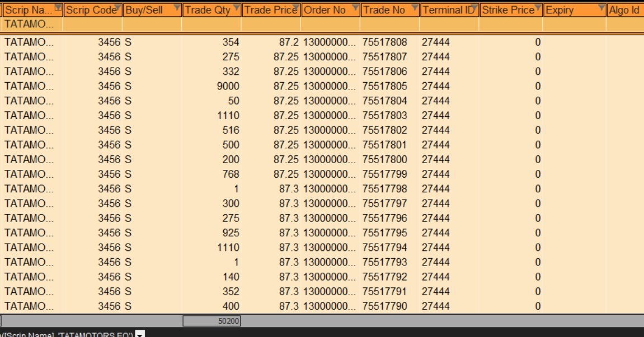Image resolution: width=644 pixels, height=337 pixels.
Task: Open the Order No column filter icon
Action: pyautogui.click(x=355, y=7)
